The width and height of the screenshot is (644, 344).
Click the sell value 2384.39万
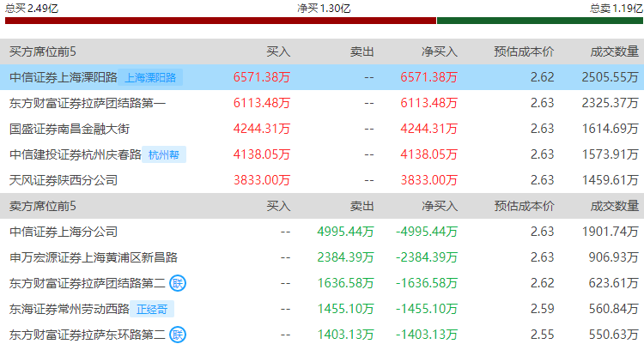345,257
